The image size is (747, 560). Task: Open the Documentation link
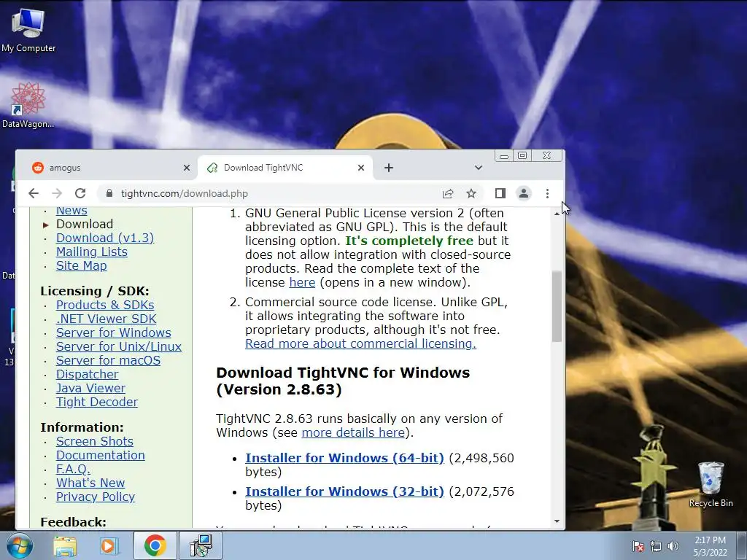pyautogui.click(x=101, y=455)
